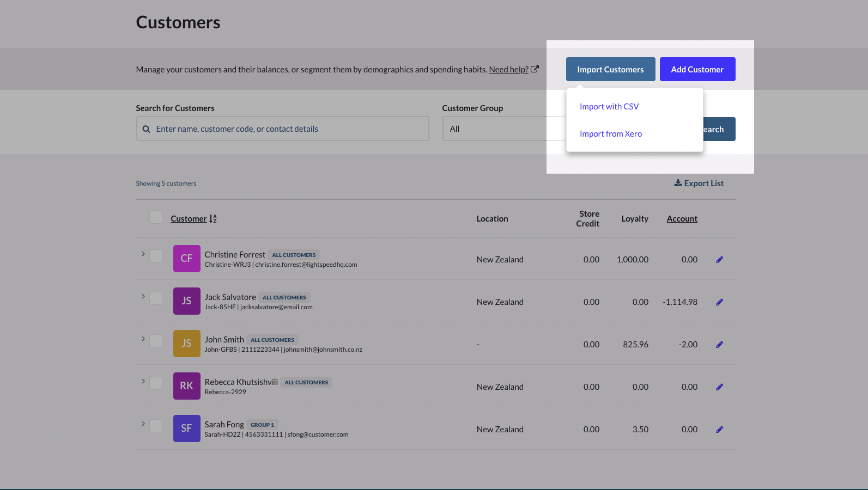Click the edit pencil for Christine Forrest

(x=719, y=260)
